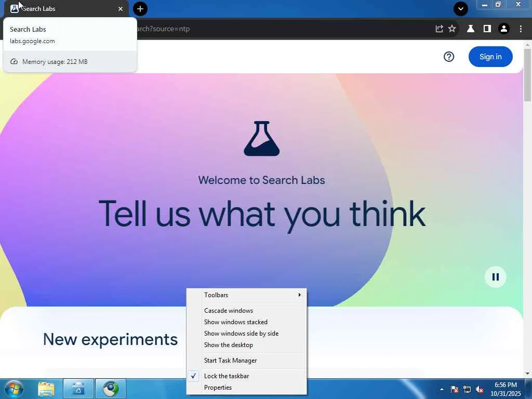Click the Search Labs tab favicon
The height and width of the screenshot is (399, 532).
tap(14, 9)
